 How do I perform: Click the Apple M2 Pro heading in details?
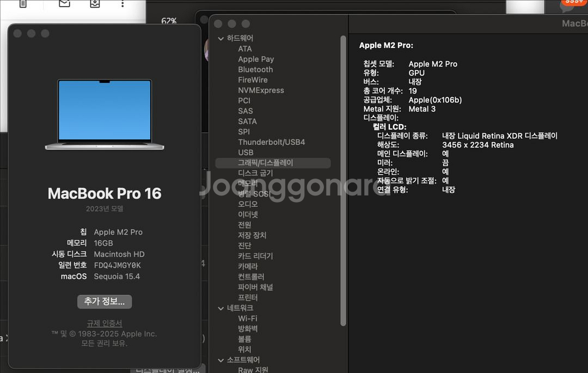[x=386, y=45]
